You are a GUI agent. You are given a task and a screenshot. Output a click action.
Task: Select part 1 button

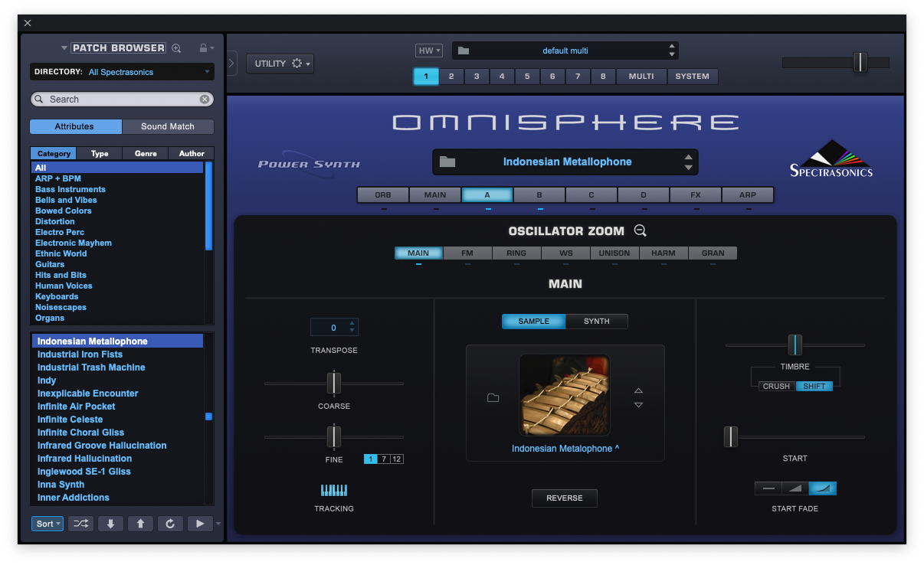click(x=426, y=77)
